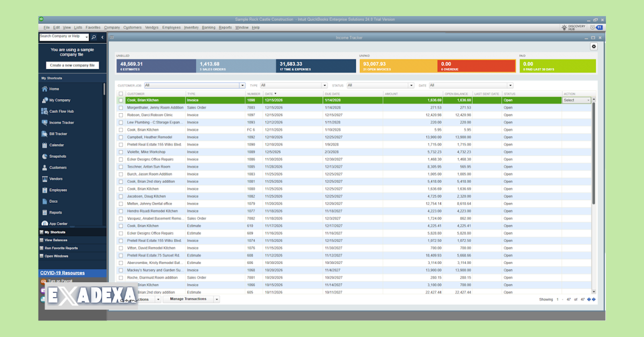The height and width of the screenshot is (337, 644).
Task: Tick the checkbox for Cook, Brian:Kitchen invoice
Action: [x=122, y=100]
